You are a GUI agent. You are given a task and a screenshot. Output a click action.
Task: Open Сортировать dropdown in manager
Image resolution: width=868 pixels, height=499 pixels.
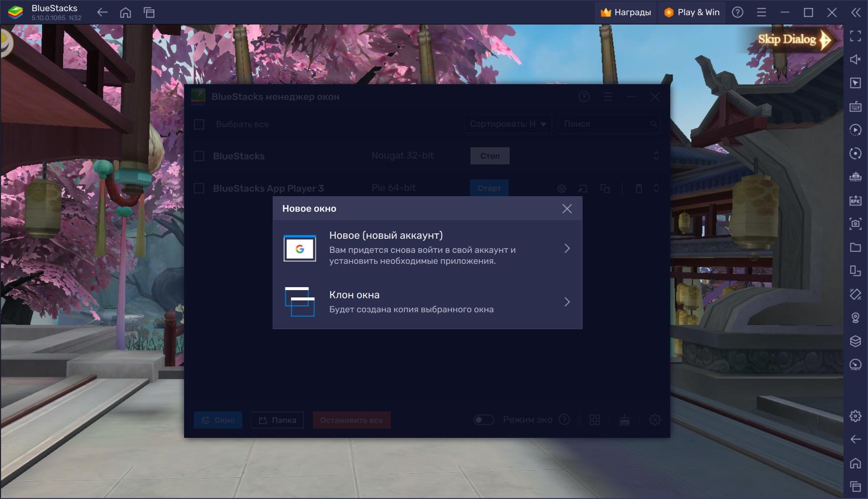click(x=508, y=124)
